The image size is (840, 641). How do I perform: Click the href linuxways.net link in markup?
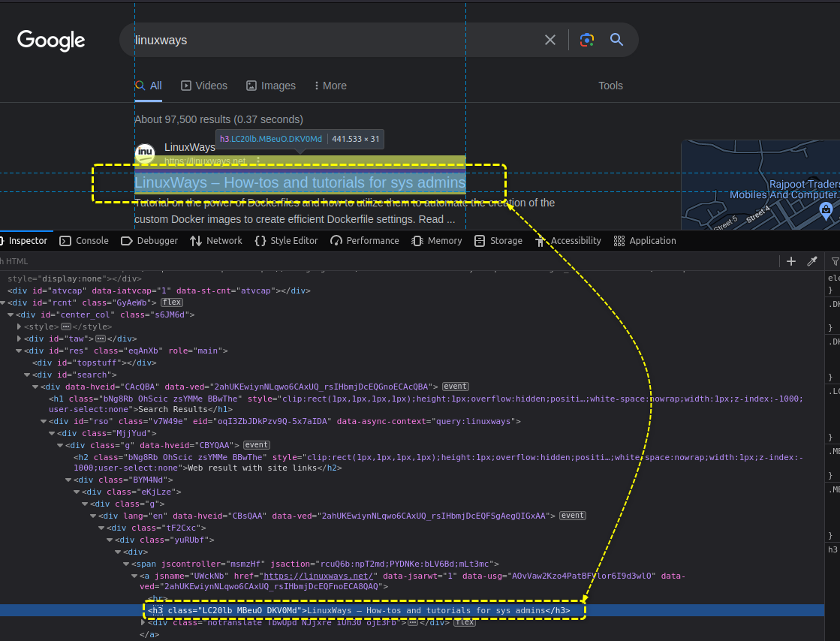[x=318, y=576]
